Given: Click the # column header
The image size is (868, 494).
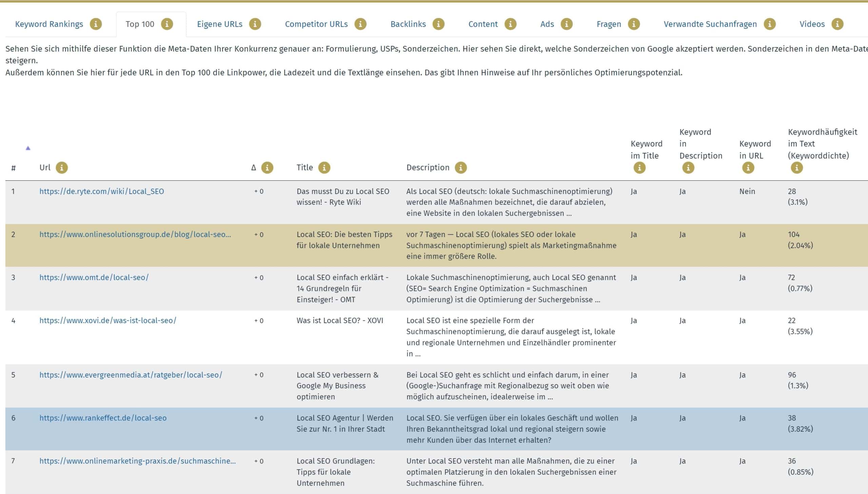Looking at the screenshot, I should tap(14, 168).
